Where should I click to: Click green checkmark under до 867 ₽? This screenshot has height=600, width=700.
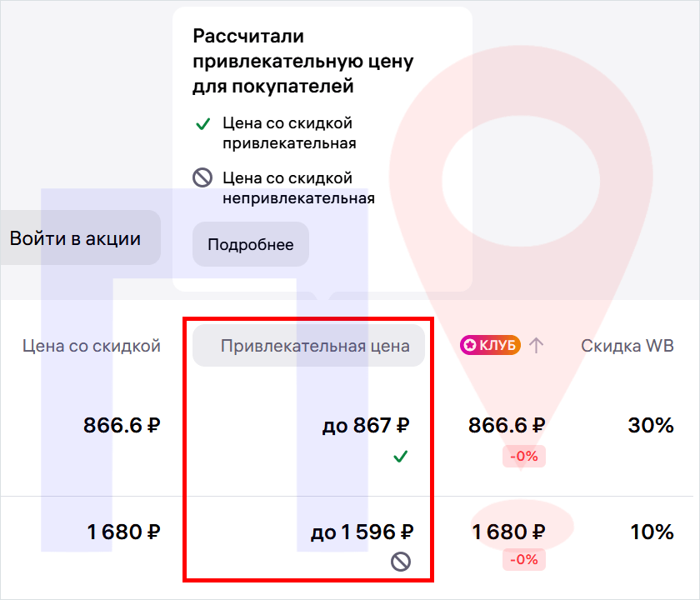401,457
